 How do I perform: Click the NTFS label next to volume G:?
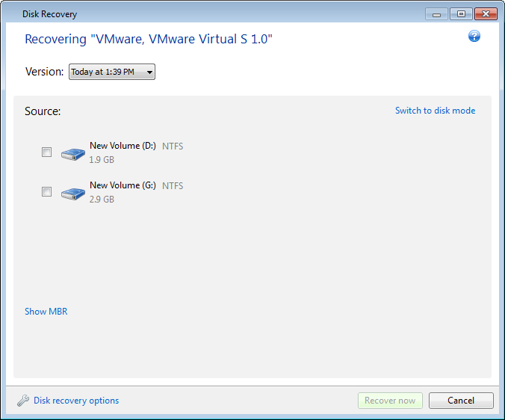(x=173, y=186)
